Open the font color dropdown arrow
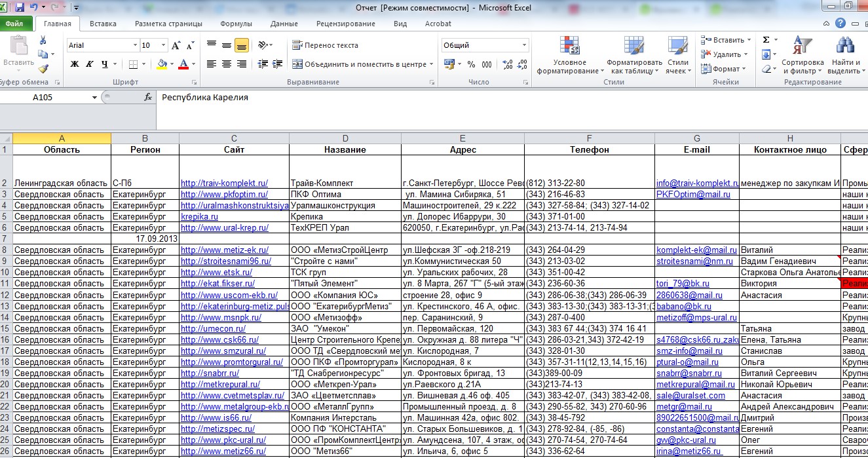The image size is (868, 458). coord(193,64)
